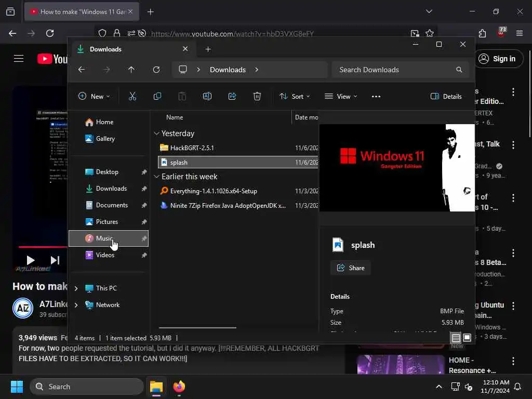The image size is (532, 399).
Task: Add a new Explorer tab
Action: [208, 49]
